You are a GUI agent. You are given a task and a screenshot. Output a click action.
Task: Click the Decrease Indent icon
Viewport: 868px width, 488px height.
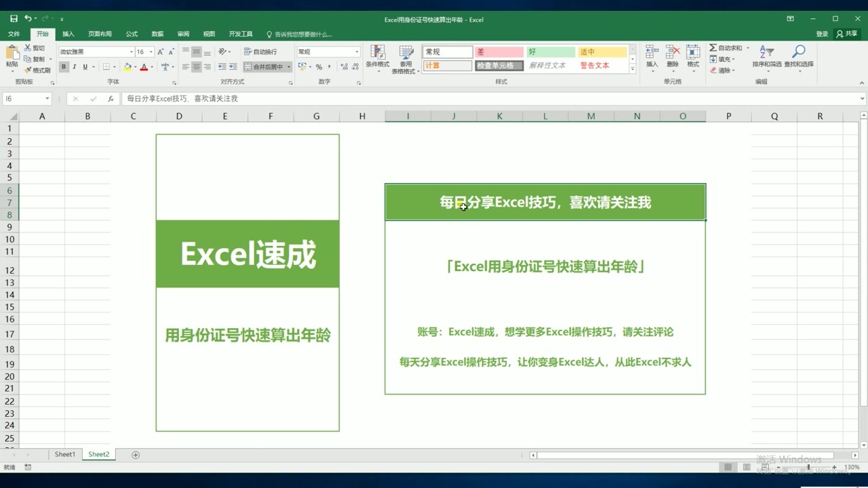(221, 66)
